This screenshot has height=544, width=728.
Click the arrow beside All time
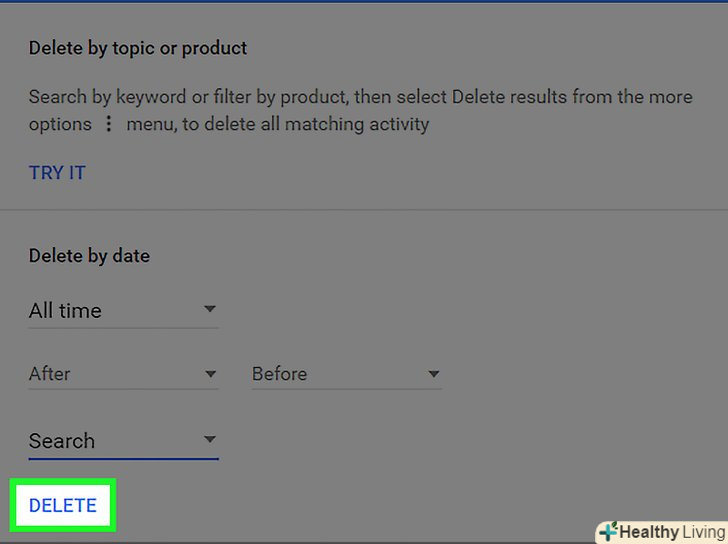pos(210,310)
